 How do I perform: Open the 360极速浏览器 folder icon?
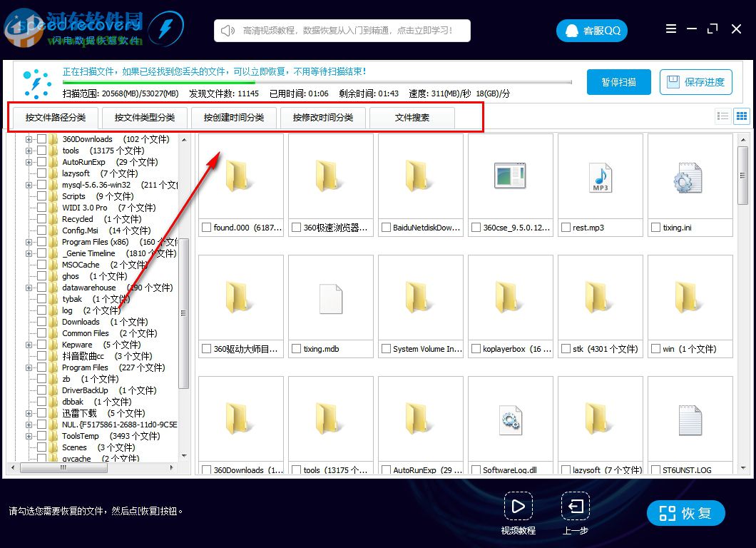(x=328, y=176)
